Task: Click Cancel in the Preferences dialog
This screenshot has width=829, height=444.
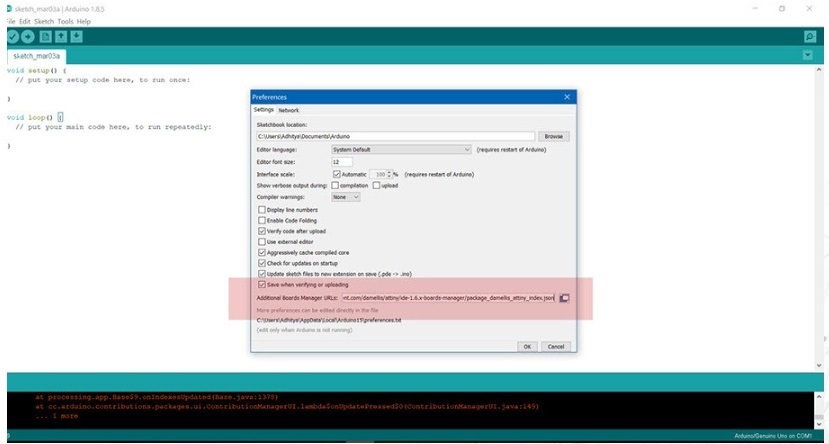Action: (556, 347)
